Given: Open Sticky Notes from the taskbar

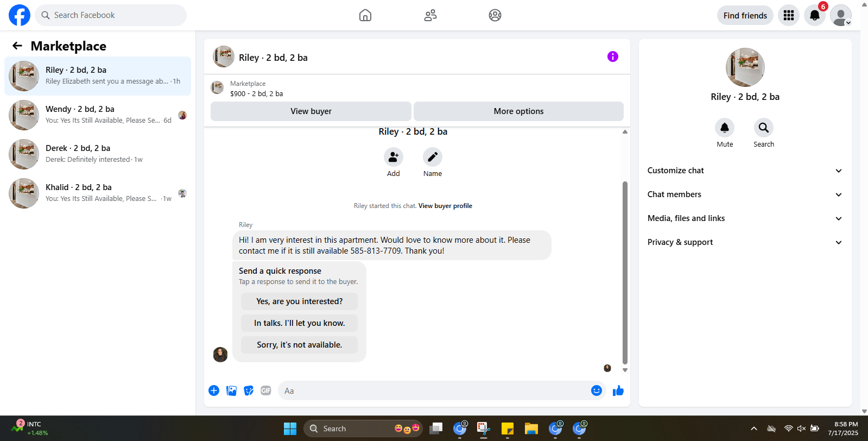Looking at the screenshot, I should tap(508, 429).
